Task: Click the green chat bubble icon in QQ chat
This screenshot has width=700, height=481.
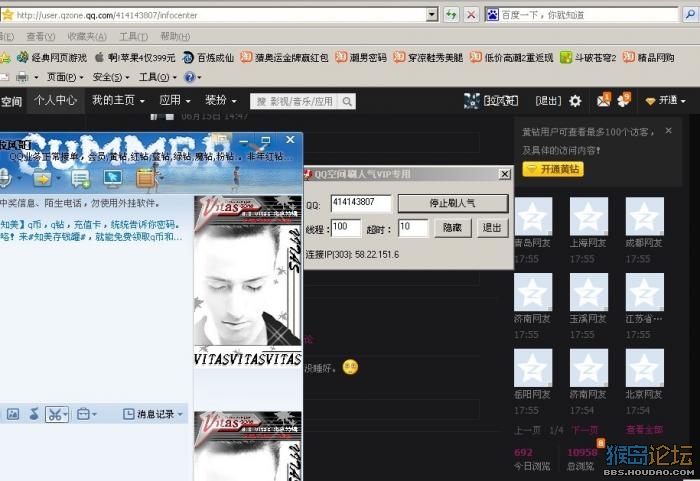Action: 80,179
